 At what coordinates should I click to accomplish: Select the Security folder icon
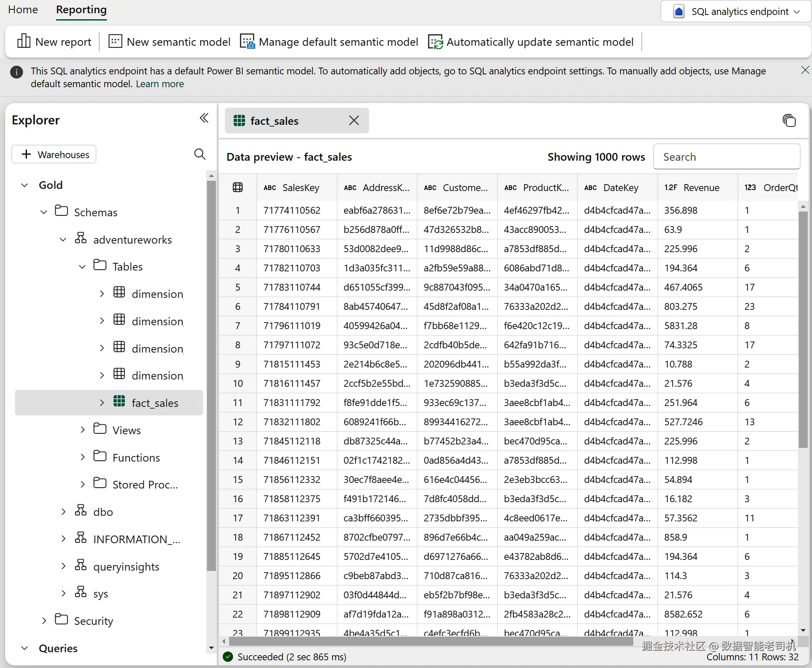pyautogui.click(x=61, y=619)
